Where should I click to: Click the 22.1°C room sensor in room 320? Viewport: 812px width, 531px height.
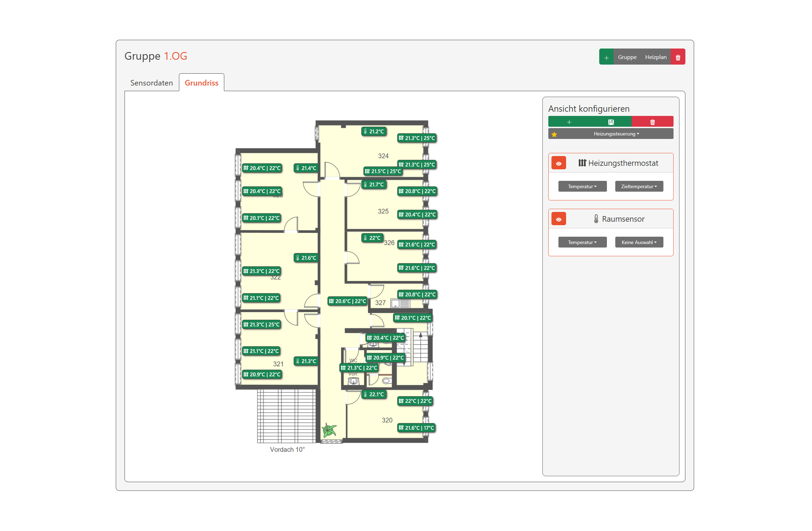point(374,394)
